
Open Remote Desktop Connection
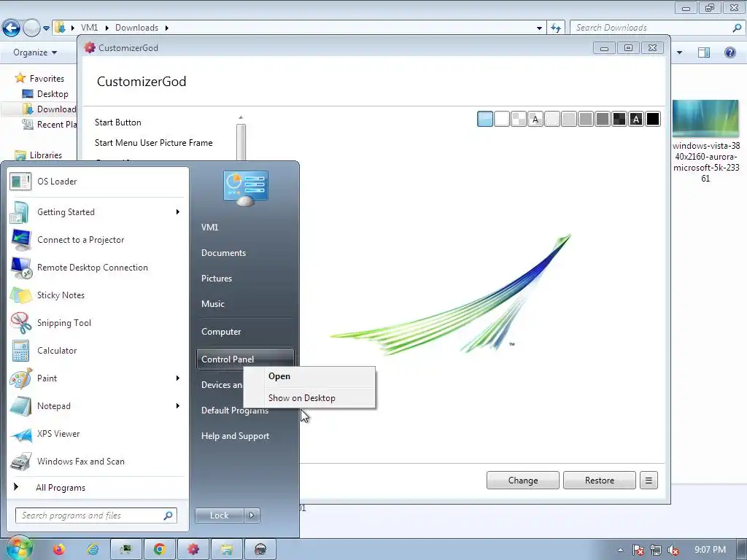[98, 267]
